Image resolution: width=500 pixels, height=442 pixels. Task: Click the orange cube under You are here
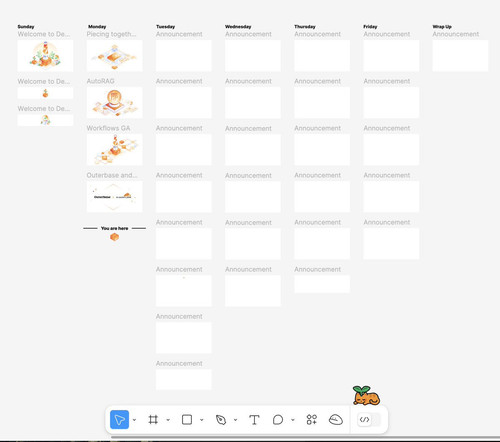coord(114,237)
